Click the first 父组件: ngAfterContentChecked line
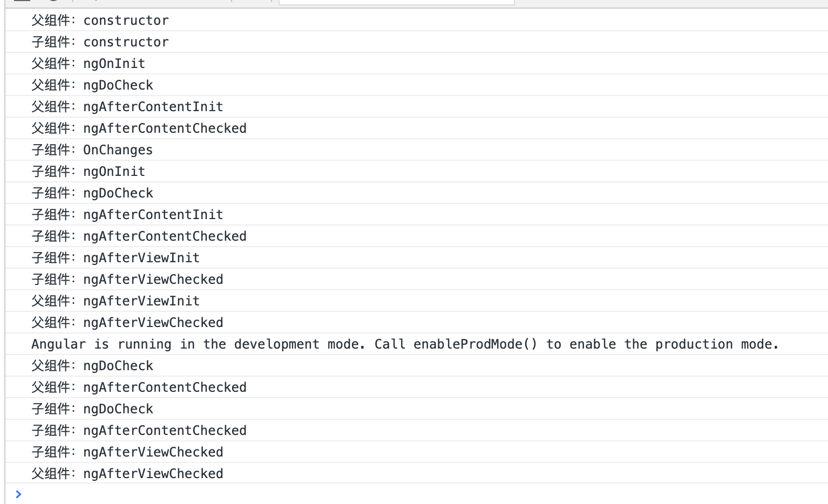 (x=139, y=128)
